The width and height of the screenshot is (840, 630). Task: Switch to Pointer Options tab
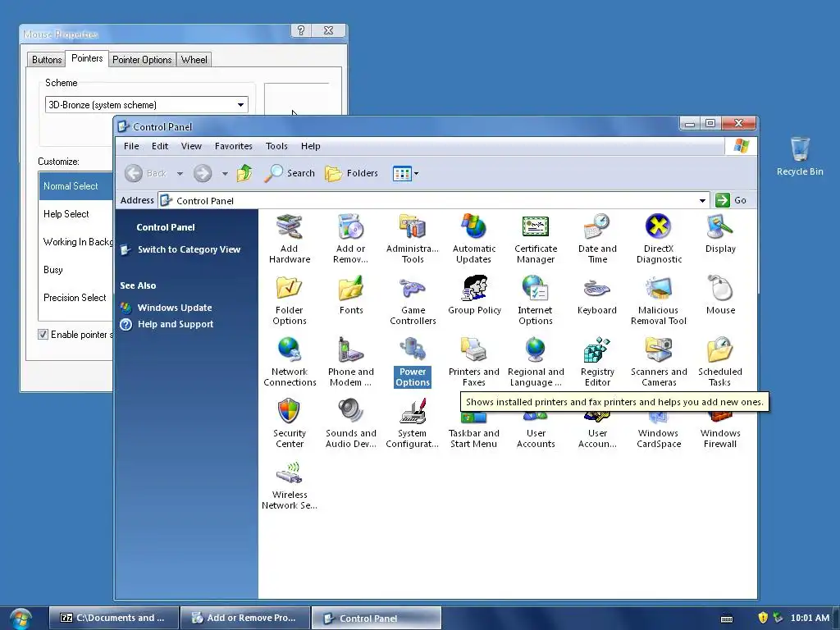pyautogui.click(x=142, y=59)
